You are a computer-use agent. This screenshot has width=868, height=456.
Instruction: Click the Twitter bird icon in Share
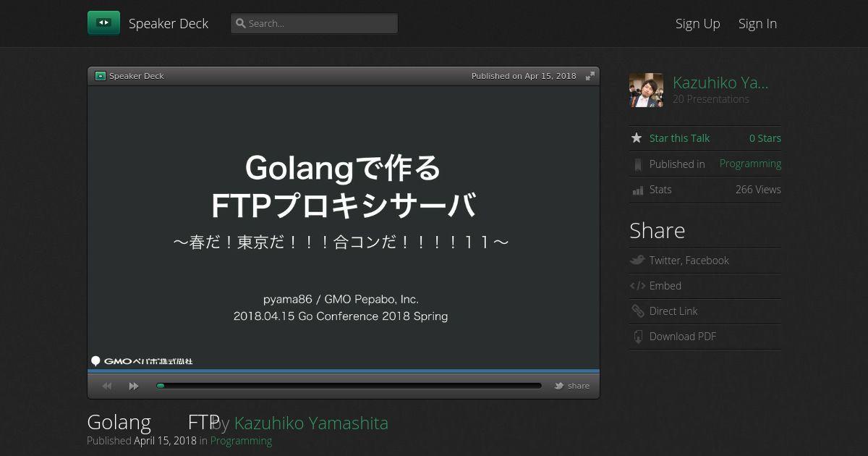point(637,261)
